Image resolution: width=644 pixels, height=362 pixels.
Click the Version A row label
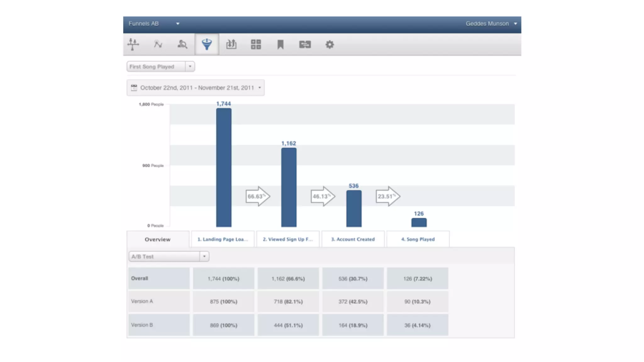(142, 301)
